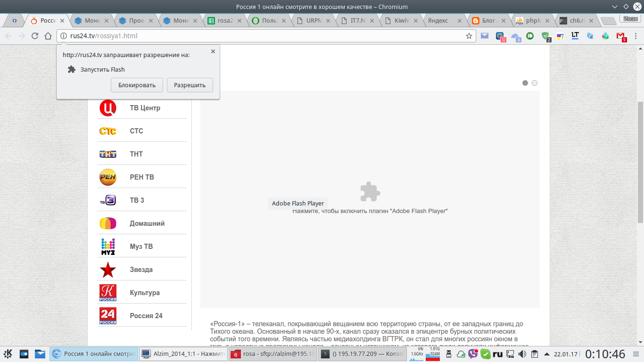This screenshot has width=644, height=362.
Task: Open the blue envelope mail extension
Action: click(x=485, y=35)
